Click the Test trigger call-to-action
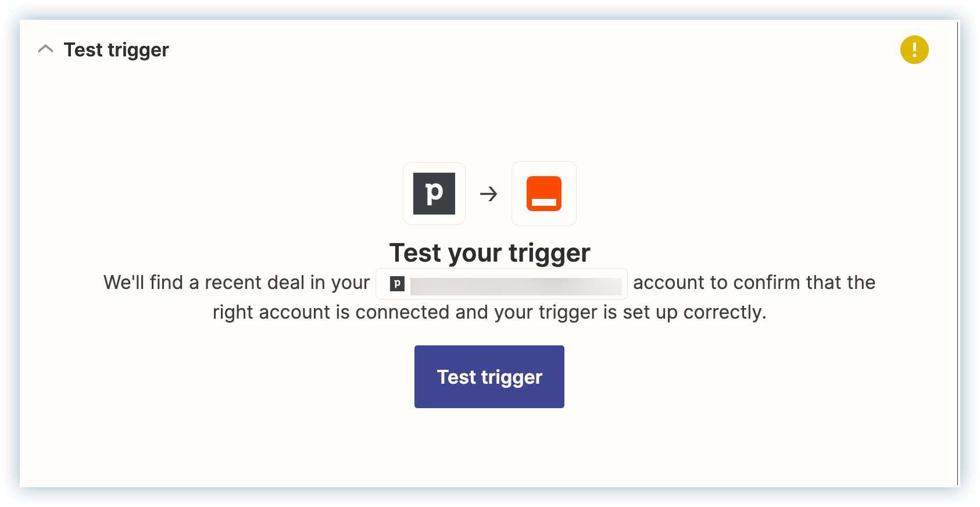The height and width of the screenshot is (507, 980). click(x=489, y=376)
